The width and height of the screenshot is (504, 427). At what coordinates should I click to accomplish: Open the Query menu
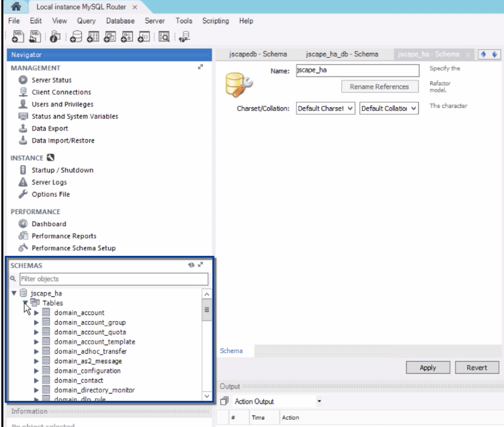tap(86, 21)
